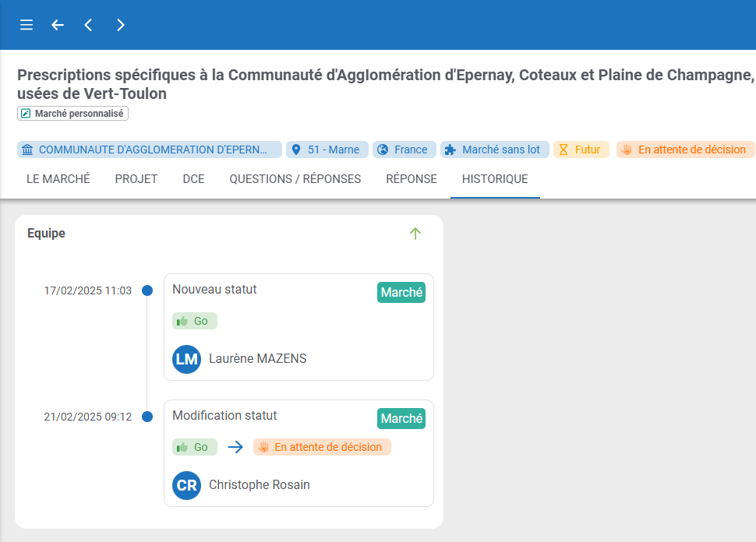Screen dimensions: 756x542
Task: Open the hamburger navigation menu
Action: point(26,25)
